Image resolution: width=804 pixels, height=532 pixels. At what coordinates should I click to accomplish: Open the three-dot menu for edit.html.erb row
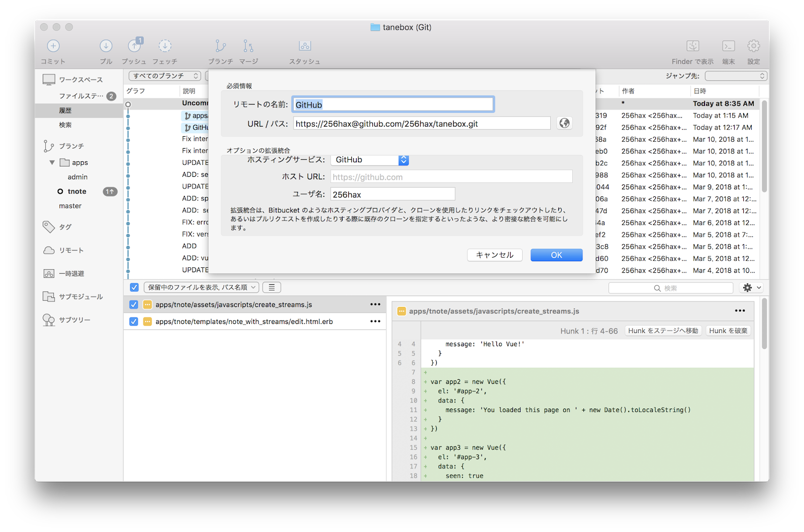click(375, 322)
